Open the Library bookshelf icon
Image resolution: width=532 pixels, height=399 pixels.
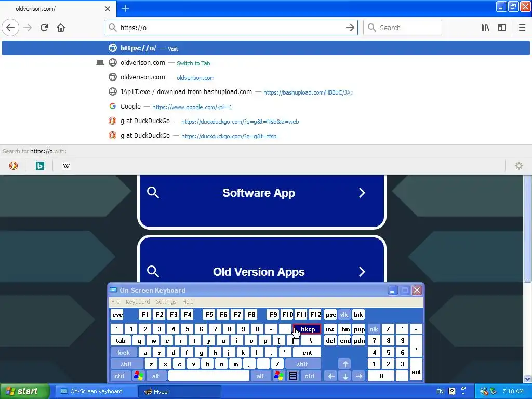[x=485, y=28]
